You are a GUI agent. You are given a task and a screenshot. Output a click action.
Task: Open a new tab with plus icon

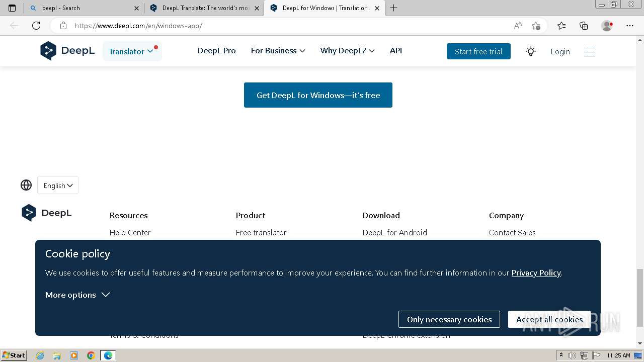393,8
